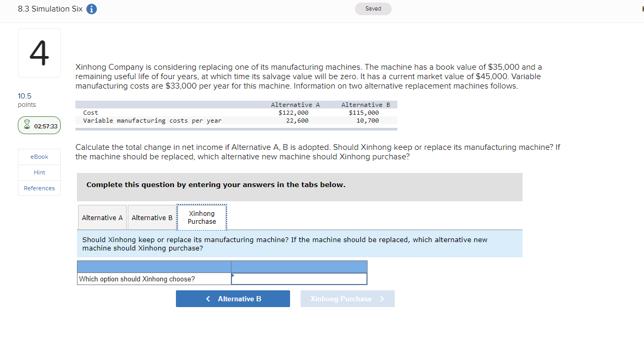
Task: Click the '8.3 Simulation Six' title
Action: point(50,9)
